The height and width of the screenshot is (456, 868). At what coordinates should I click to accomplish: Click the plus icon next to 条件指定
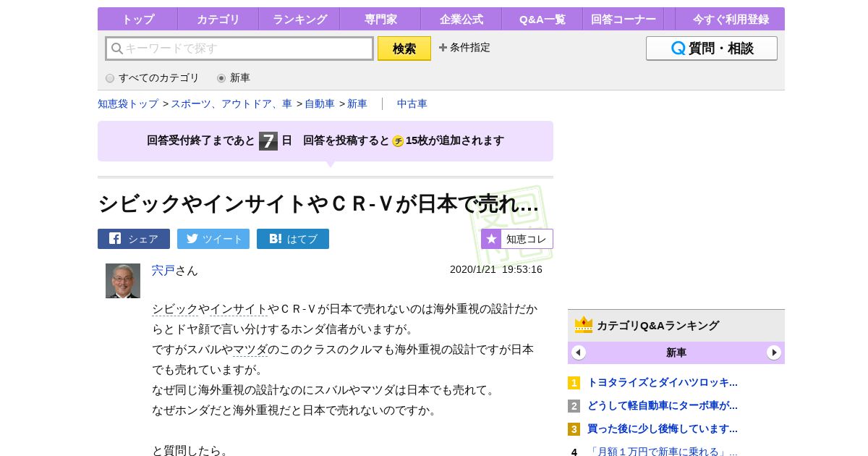(x=443, y=48)
